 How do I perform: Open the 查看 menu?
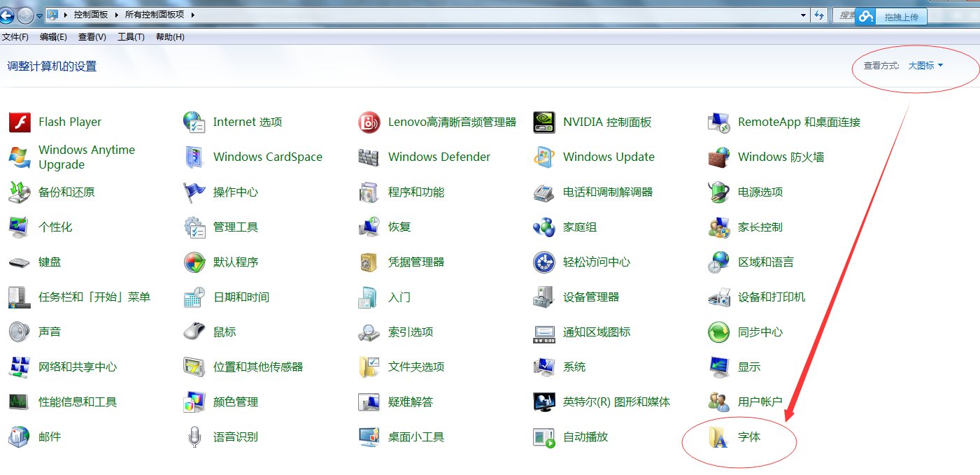tap(91, 37)
